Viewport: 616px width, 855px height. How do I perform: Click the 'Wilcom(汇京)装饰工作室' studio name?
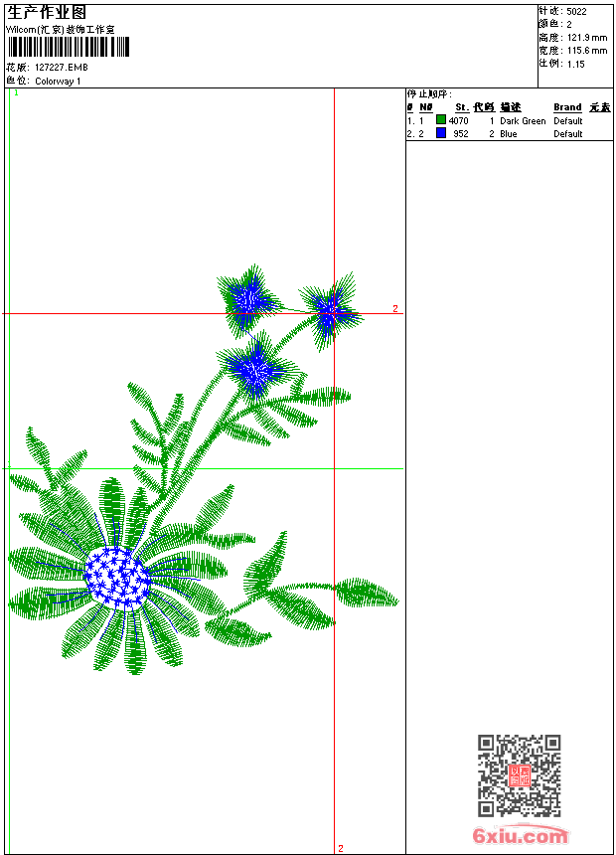(x=60, y=30)
